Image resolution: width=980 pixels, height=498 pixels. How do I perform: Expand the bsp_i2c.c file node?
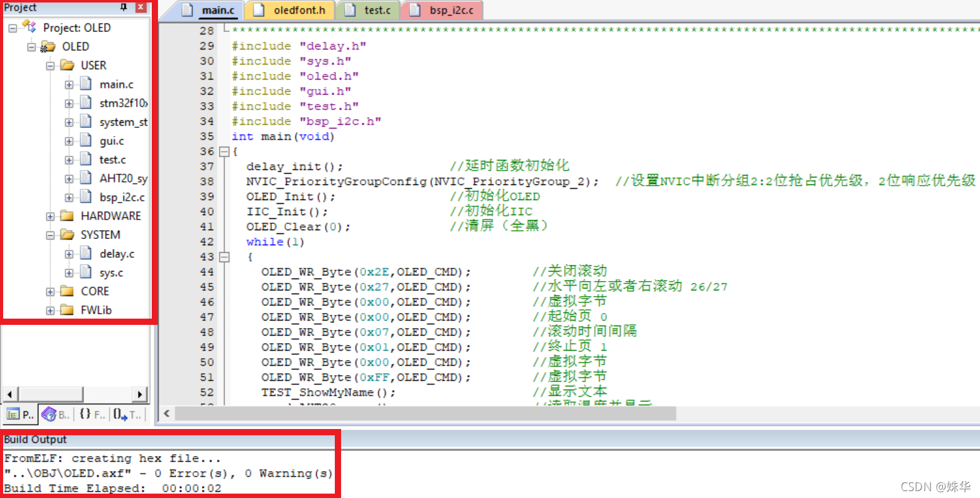click(x=69, y=198)
